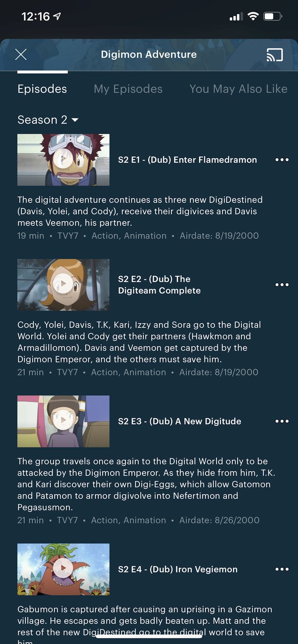Tap the Chromecast cast icon
298x644 pixels.
pos(274,55)
